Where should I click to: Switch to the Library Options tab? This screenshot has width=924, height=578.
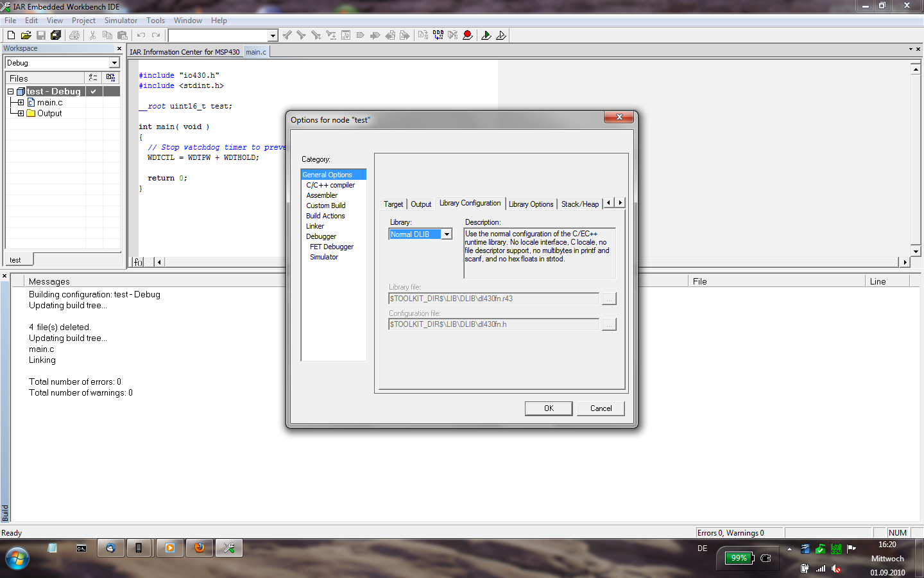[x=531, y=204]
